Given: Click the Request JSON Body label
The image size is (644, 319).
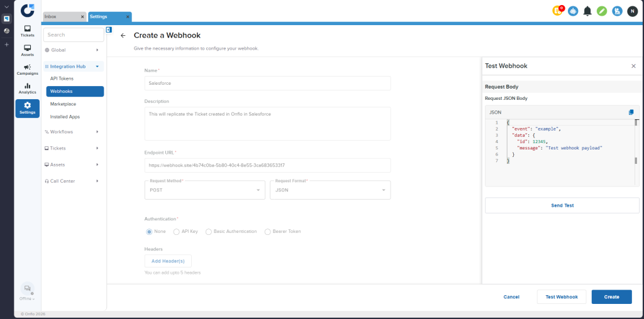Looking at the screenshot, I should pos(506,99).
